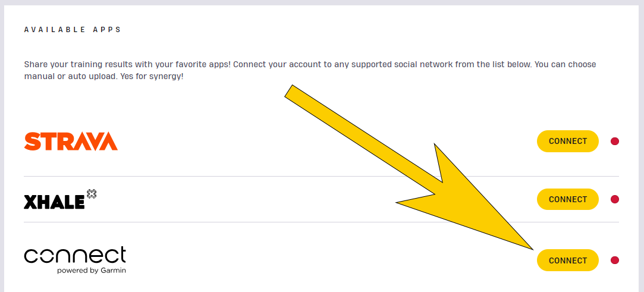Click the orange Strava logo

tap(71, 142)
